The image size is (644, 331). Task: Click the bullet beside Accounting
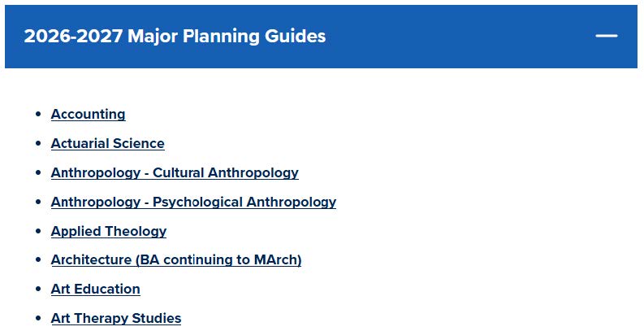click(x=38, y=115)
